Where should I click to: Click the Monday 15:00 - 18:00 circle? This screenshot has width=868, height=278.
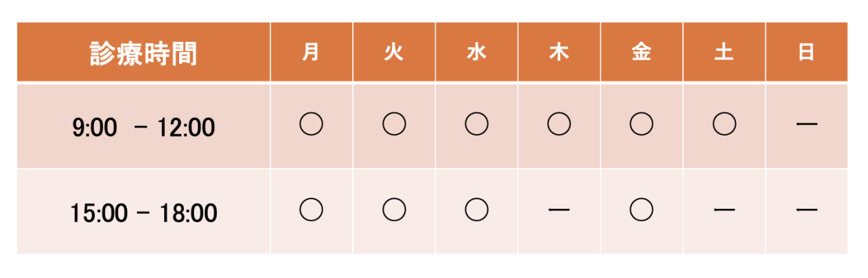coord(311,210)
